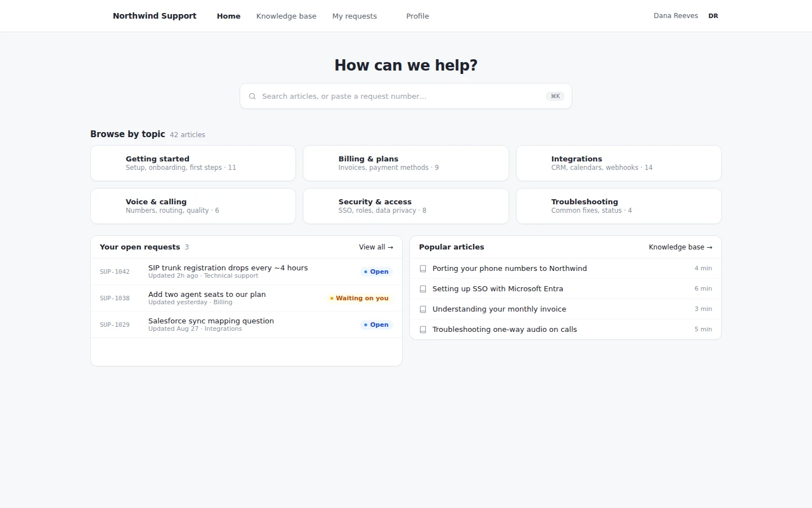812x508 pixels.
Task: Open article Troubleshooting one-way audio on calls
Action: point(566,330)
